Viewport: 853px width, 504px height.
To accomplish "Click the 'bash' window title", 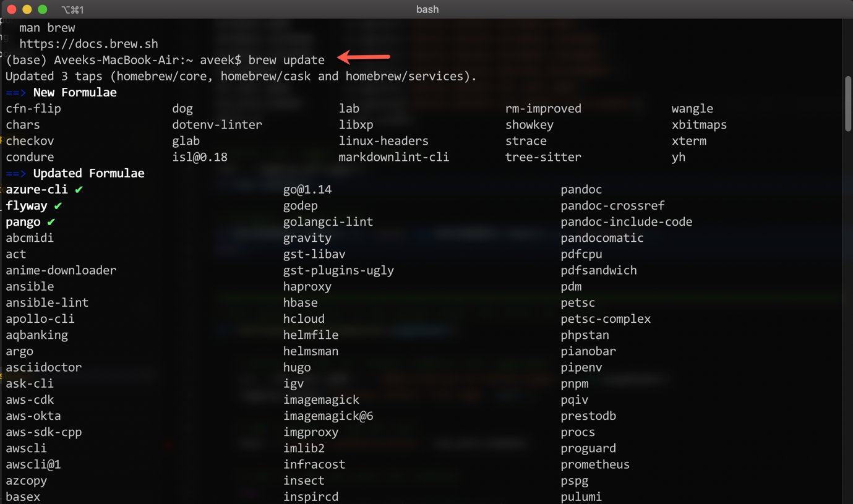I will pos(427,9).
